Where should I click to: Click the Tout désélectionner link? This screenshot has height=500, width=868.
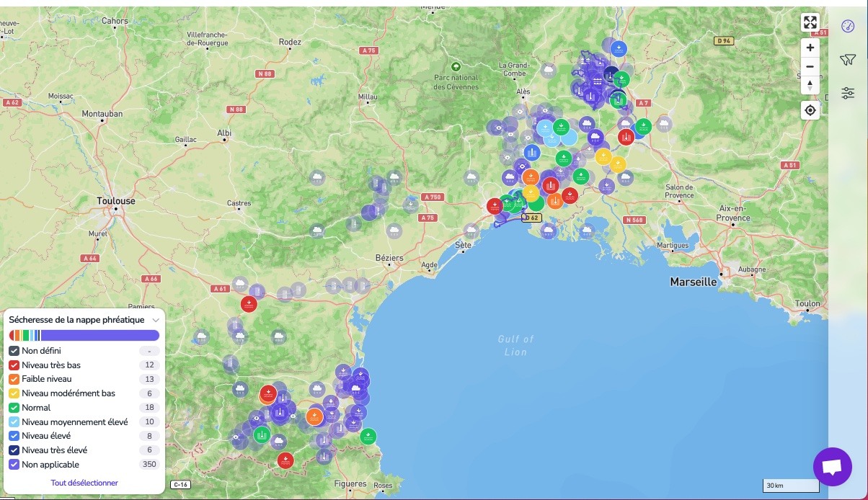(x=84, y=483)
